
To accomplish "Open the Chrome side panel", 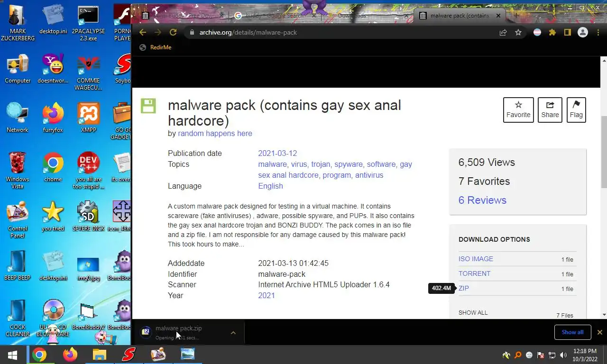I will coord(567,32).
